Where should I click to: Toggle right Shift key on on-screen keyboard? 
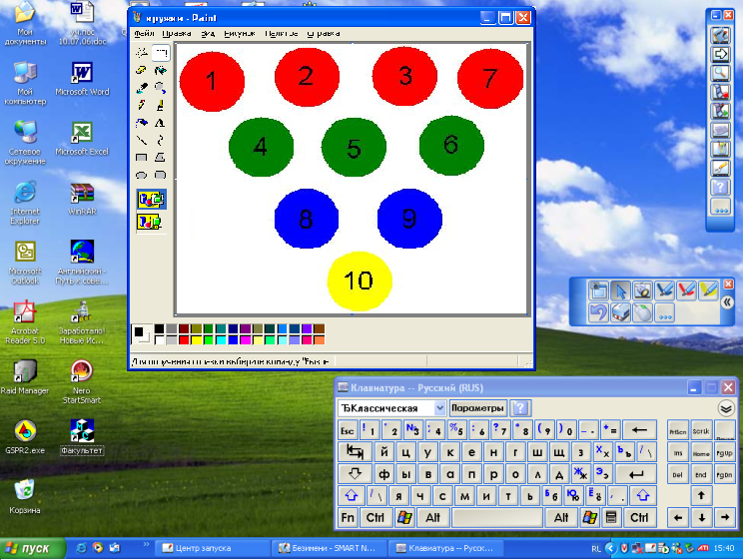point(643,495)
